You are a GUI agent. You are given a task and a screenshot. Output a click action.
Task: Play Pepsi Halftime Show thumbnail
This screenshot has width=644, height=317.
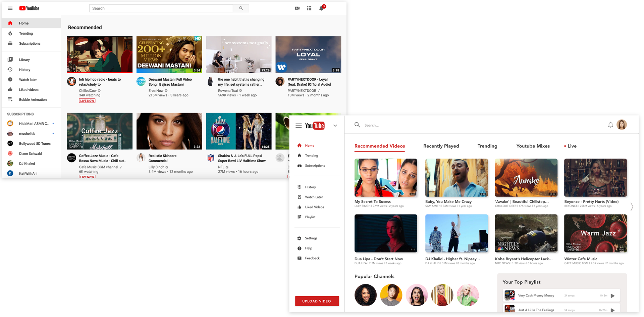tap(239, 131)
